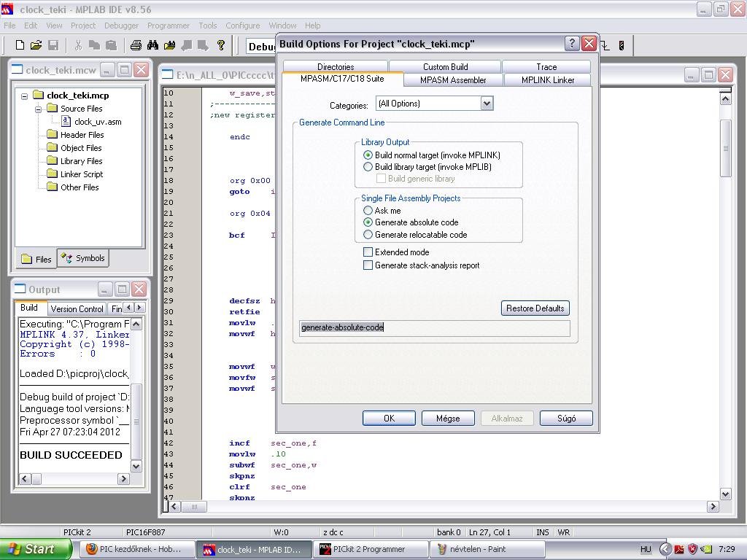Click the Save floppy disk toolbar icon
747x560 pixels.
pos(53,45)
